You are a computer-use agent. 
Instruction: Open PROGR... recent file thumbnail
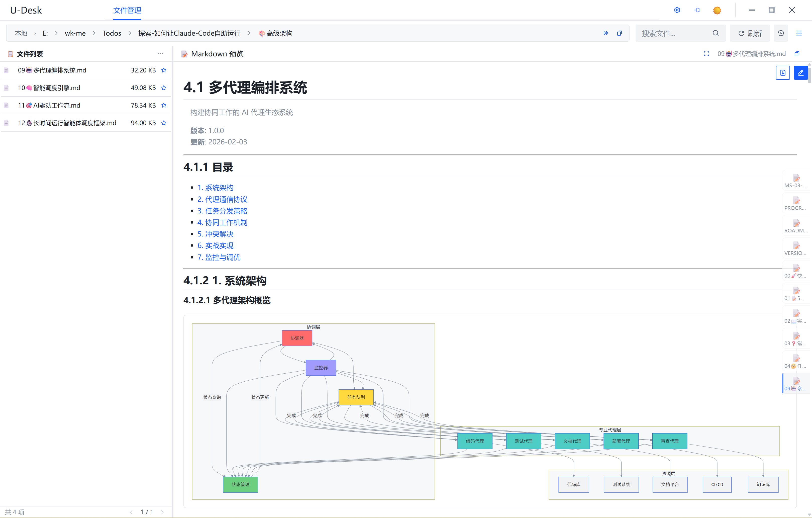pyautogui.click(x=796, y=204)
